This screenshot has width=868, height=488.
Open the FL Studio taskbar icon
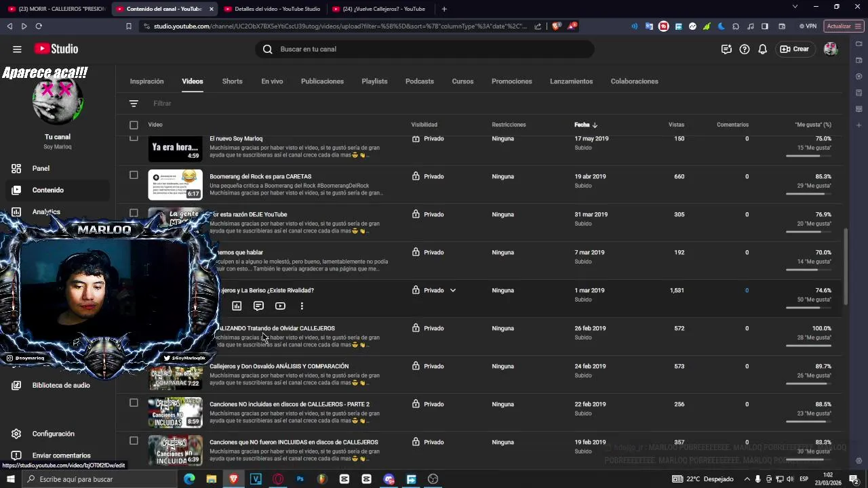click(322, 479)
